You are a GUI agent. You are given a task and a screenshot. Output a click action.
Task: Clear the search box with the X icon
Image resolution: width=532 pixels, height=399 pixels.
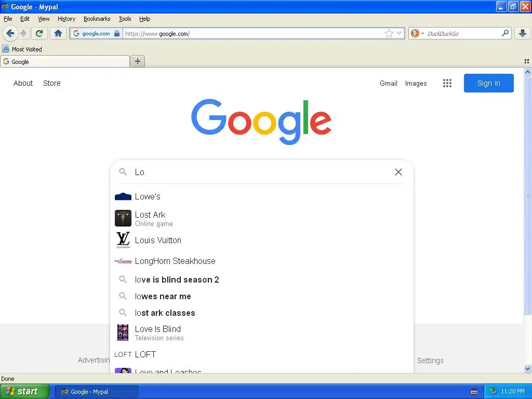pyautogui.click(x=398, y=172)
